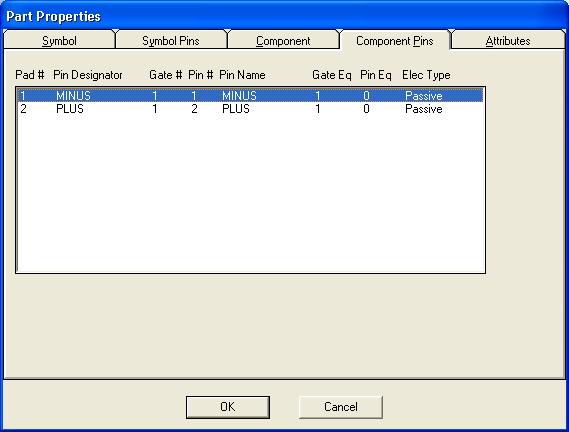Confirm with the OK button
Image resolution: width=569 pixels, height=432 pixels.
228,407
